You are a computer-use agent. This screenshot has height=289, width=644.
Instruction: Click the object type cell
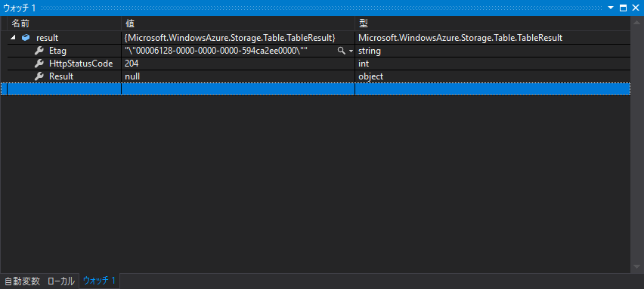pos(492,76)
